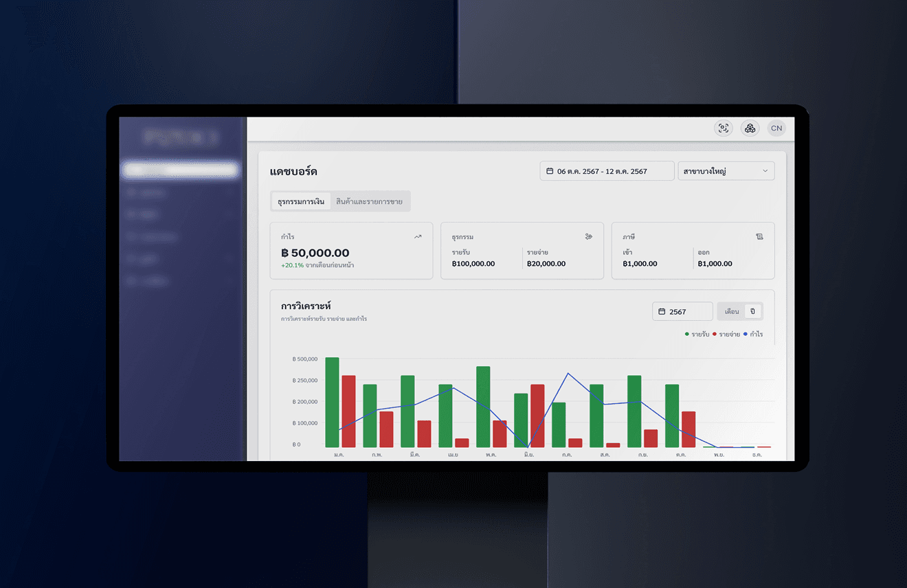
Task: Switch to the สินค้าและรายการขาย tab
Action: click(369, 202)
